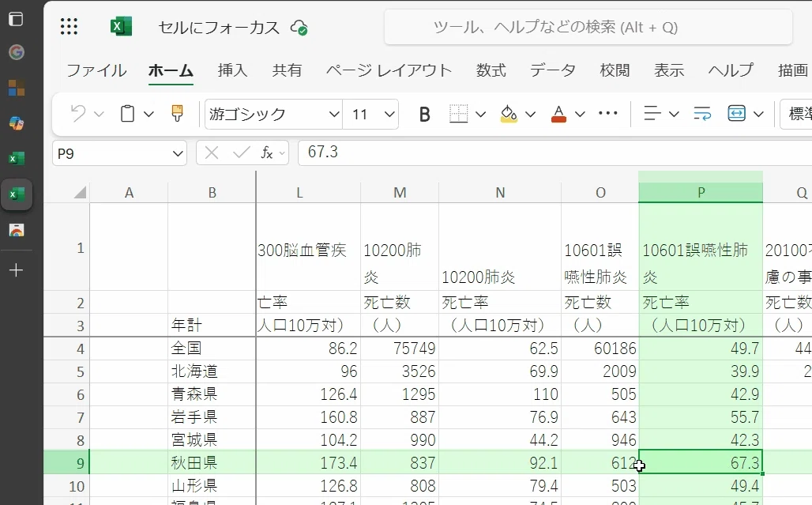Select column header N

point(500,193)
